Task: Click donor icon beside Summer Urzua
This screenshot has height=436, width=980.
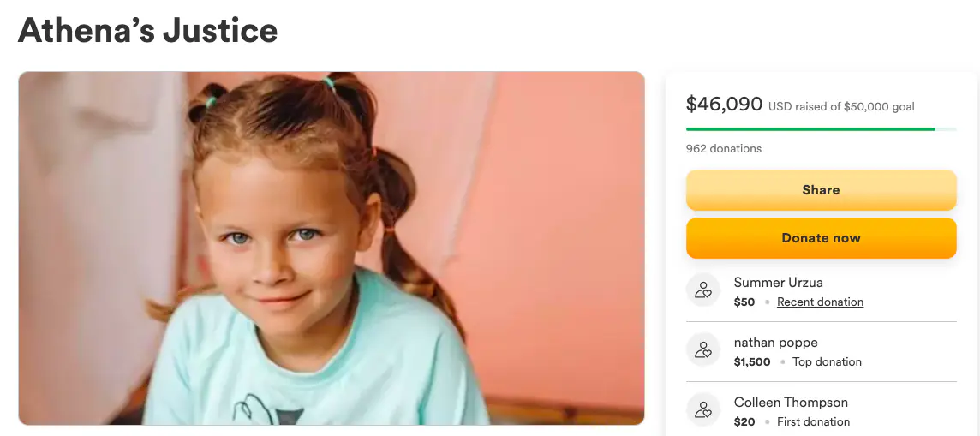Action: [703, 290]
